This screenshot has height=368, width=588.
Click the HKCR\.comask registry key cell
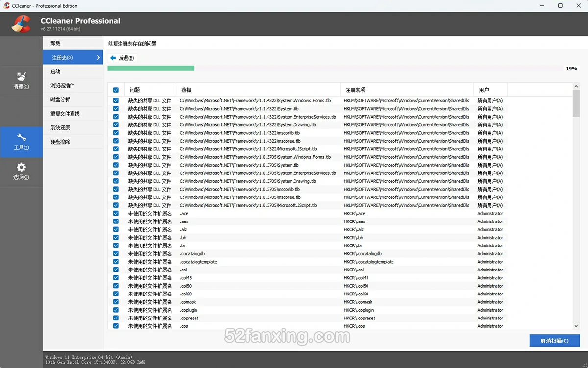[x=358, y=302]
